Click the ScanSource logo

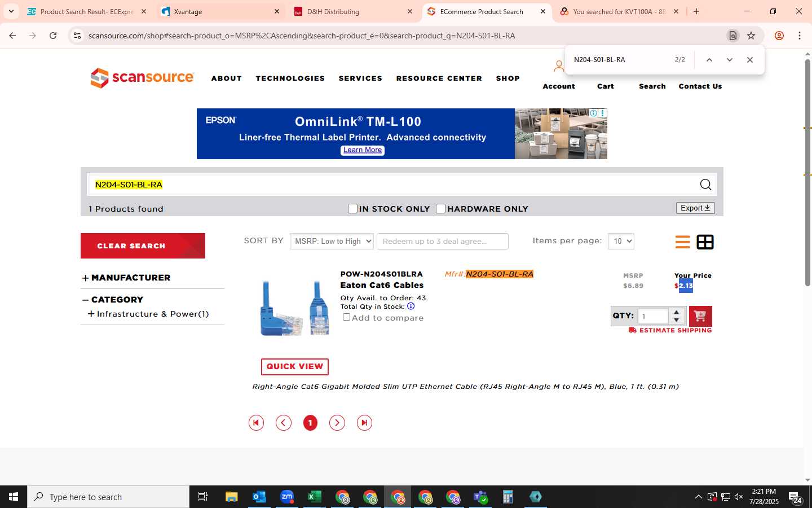click(142, 78)
